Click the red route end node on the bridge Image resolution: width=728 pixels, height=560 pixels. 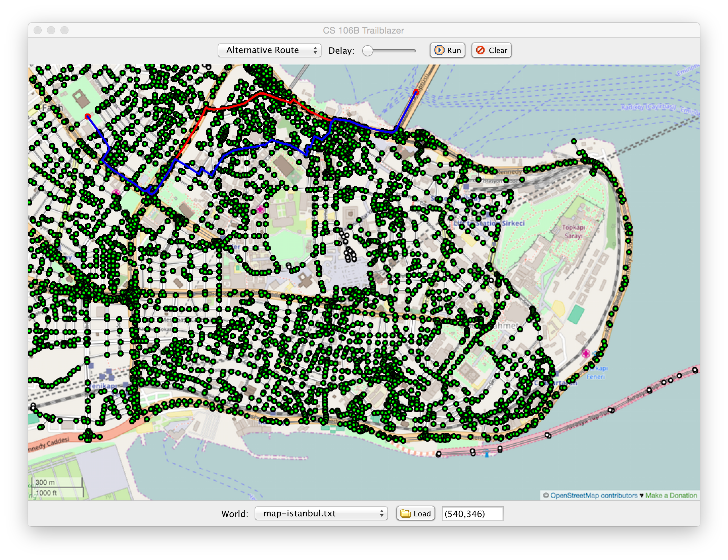pos(416,92)
